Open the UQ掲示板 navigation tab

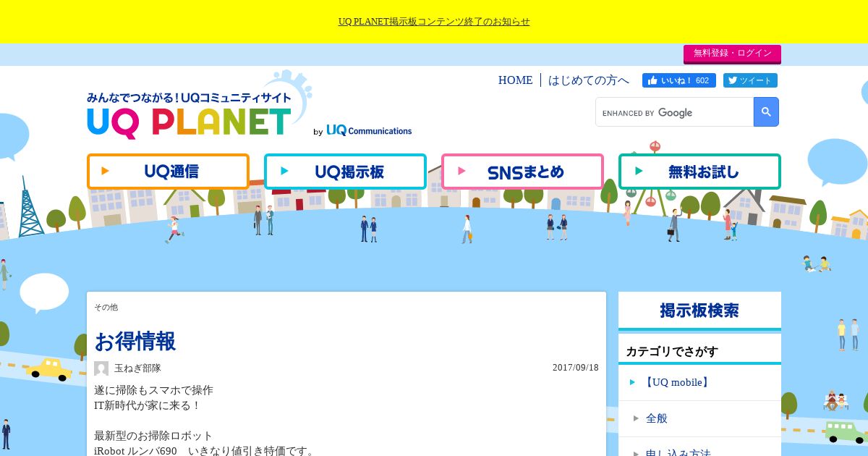(345, 172)
